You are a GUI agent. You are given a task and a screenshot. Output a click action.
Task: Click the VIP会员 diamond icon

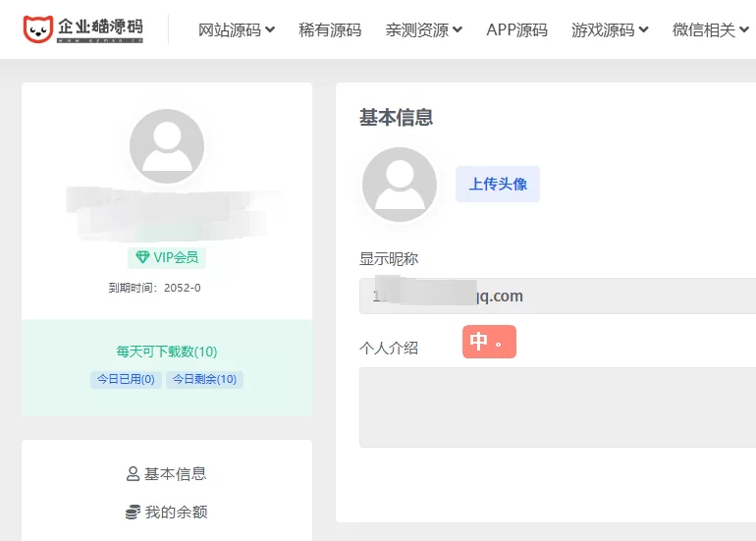(142, 257)
